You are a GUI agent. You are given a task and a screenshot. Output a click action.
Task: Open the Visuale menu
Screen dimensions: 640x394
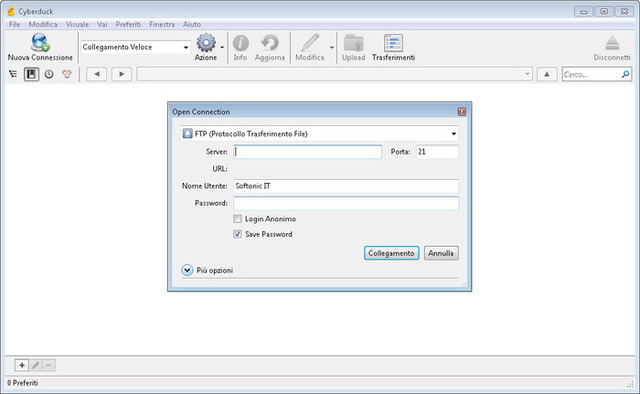coord(77,24)
